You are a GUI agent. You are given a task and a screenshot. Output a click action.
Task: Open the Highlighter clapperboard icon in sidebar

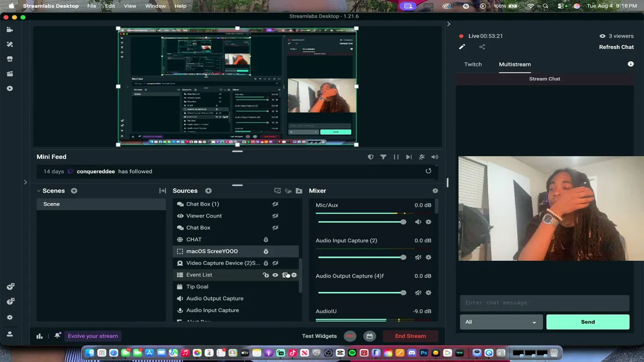(x=10, y=74)
